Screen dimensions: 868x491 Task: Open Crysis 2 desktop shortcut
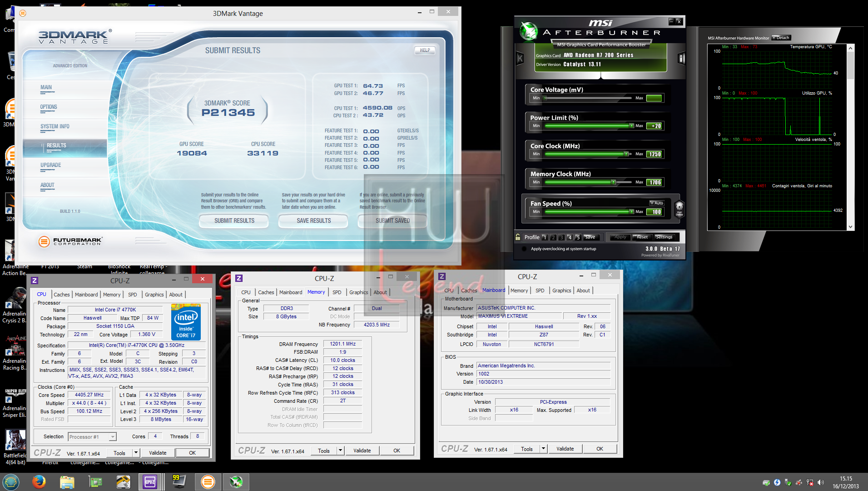point(15,306)
